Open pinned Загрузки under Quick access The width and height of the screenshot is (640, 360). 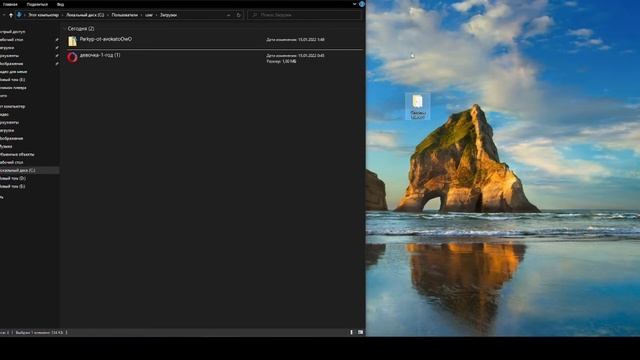pos(7,48)
